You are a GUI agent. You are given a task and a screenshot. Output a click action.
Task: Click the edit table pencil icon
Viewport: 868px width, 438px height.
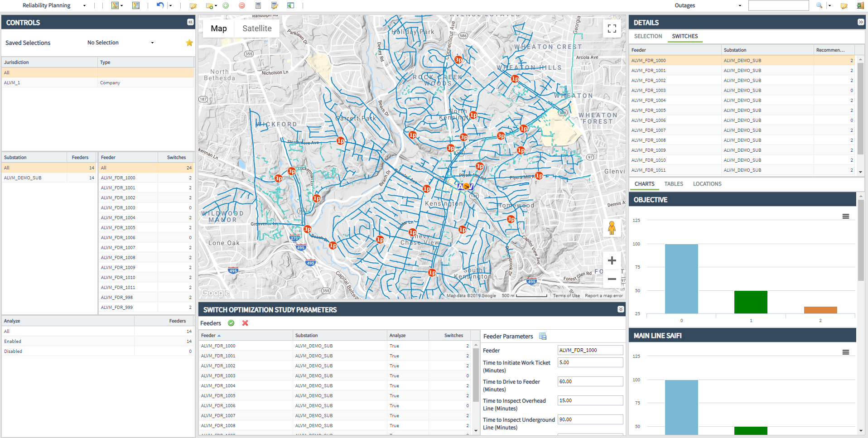pos(275,5)
